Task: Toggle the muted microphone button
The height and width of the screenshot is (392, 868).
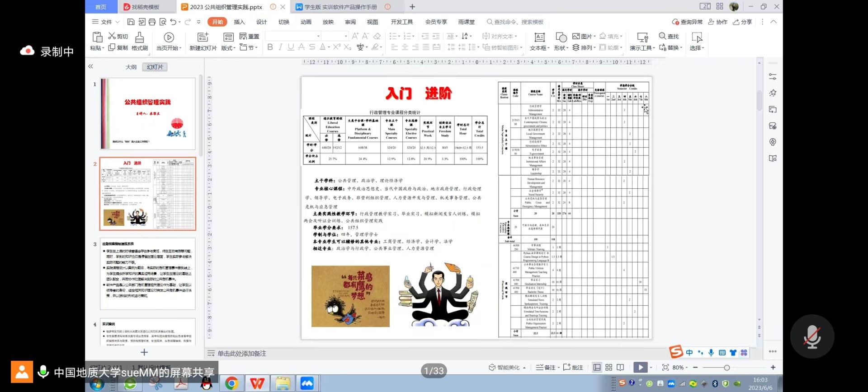Action: click(812, 337)
